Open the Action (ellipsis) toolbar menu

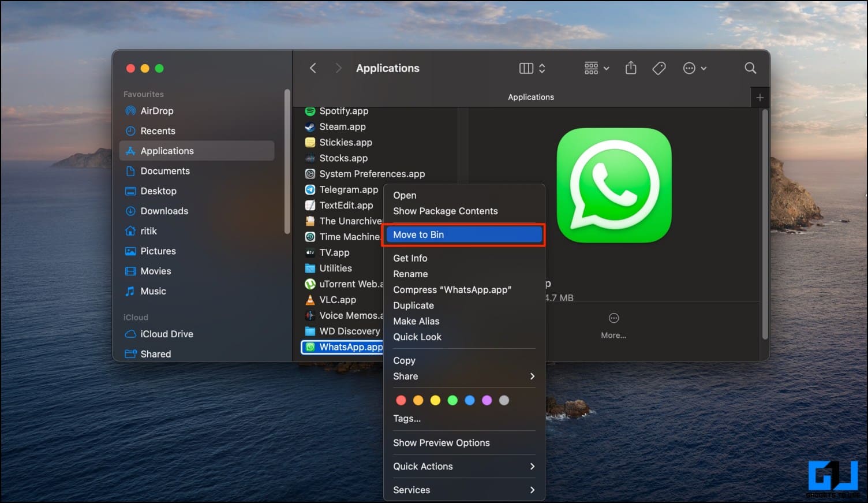[x=695, y=68]
